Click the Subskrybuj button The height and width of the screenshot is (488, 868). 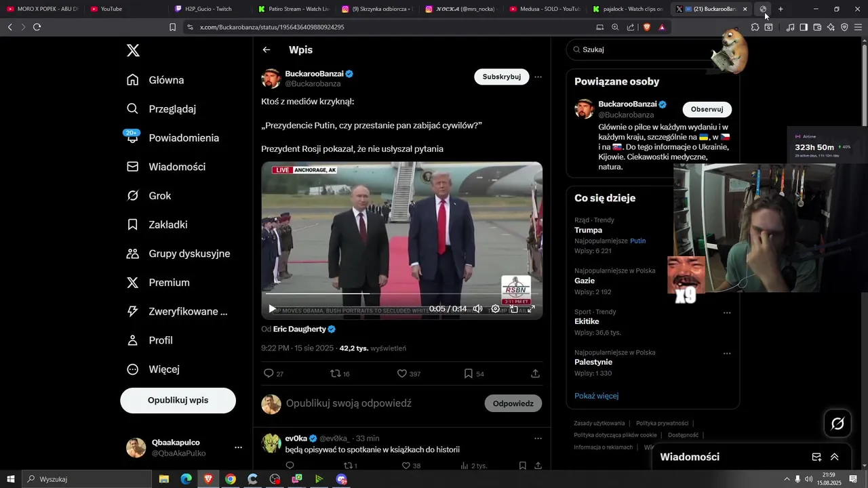501,77
